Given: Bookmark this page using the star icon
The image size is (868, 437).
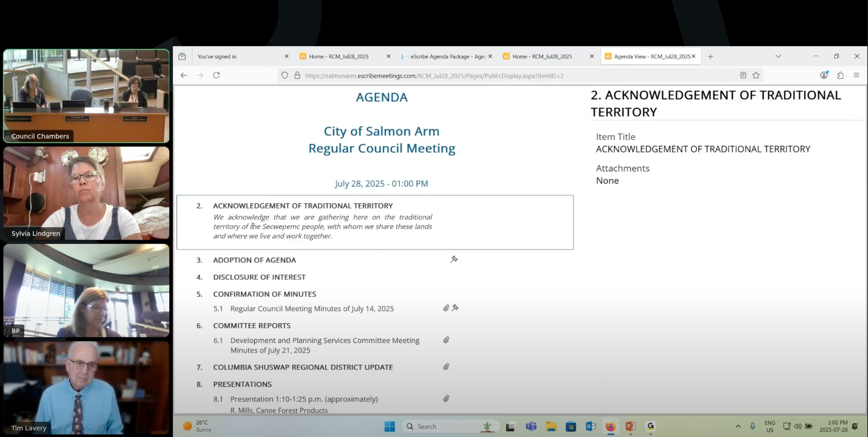Looking at the screenshot, I should pyautogui.click(x=756, y=75).
